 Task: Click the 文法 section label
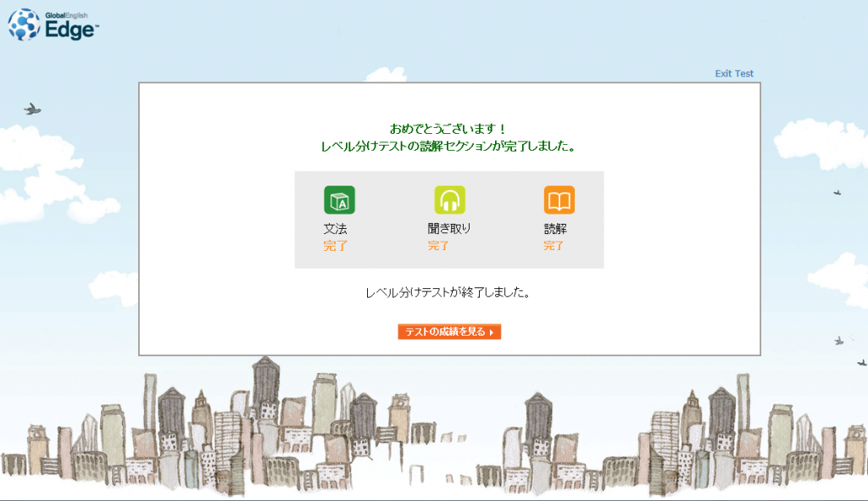pyautogui.click(x=336, y=229)
